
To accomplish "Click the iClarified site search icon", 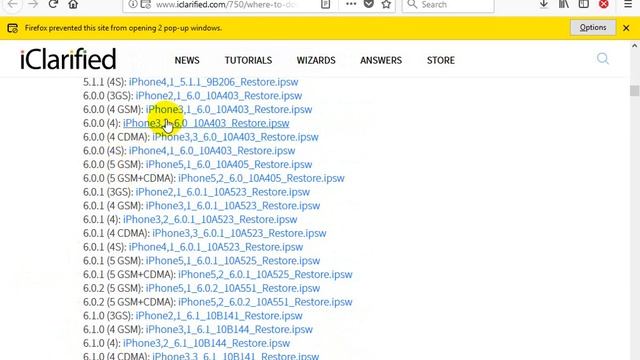I will click(x=602, y=59).
